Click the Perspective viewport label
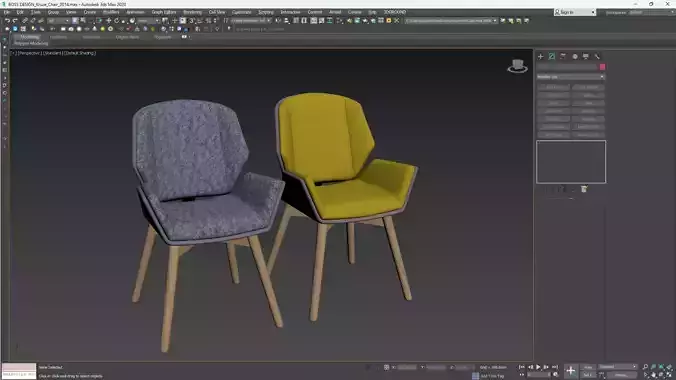The image size is (676, 380). coord(29,53)
